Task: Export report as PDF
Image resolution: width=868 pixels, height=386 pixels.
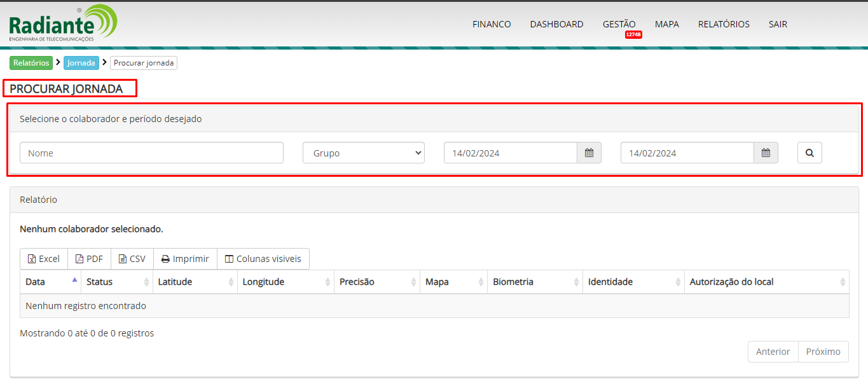Action: 89,259
